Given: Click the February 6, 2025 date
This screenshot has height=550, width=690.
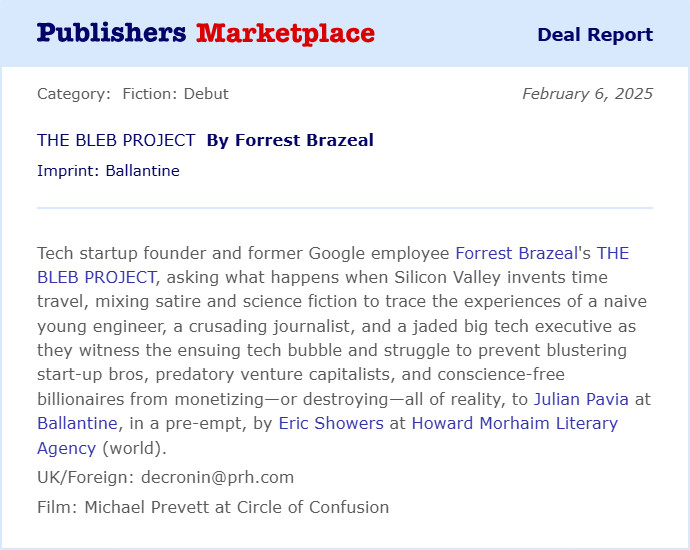Looking at the screenshot, I should tap(587, 94).
